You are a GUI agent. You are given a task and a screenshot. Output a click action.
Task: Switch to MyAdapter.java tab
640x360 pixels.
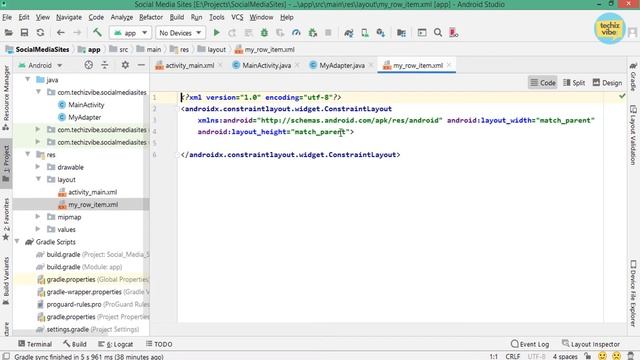342,65
